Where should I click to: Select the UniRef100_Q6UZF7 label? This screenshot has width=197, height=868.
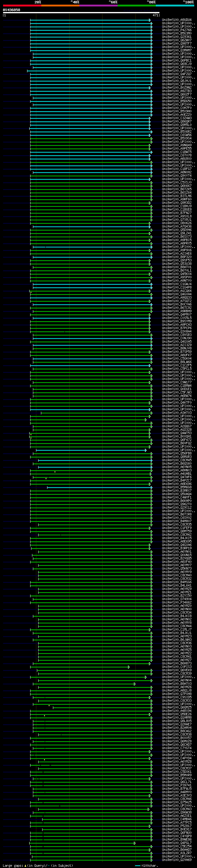pyautogui.click(x=177, y=94)
